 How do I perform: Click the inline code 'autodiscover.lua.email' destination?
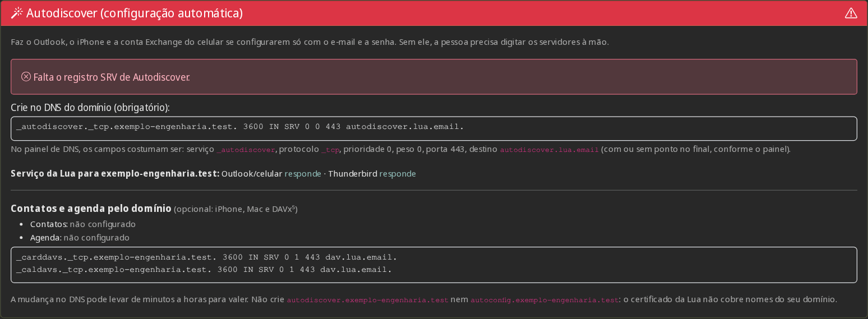pyautogui.click(x=550, y=150)
